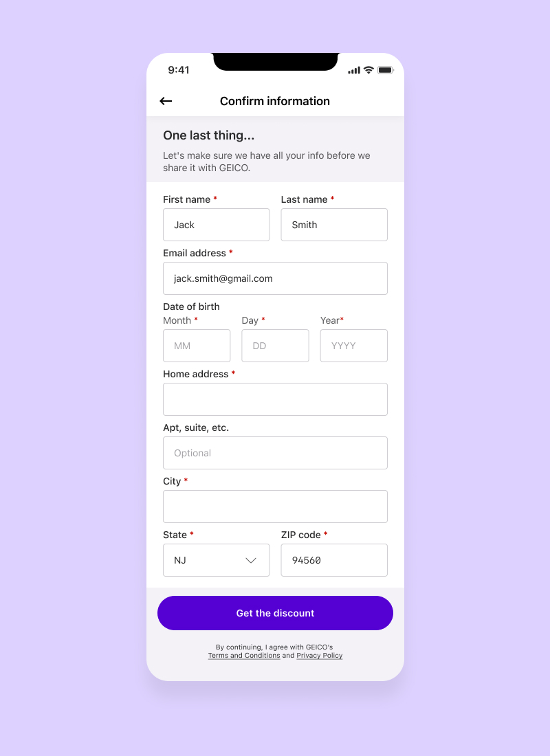Click the Get the discount button
The image size is (550, 756).
pyautogui.click(x=275, y=613)
